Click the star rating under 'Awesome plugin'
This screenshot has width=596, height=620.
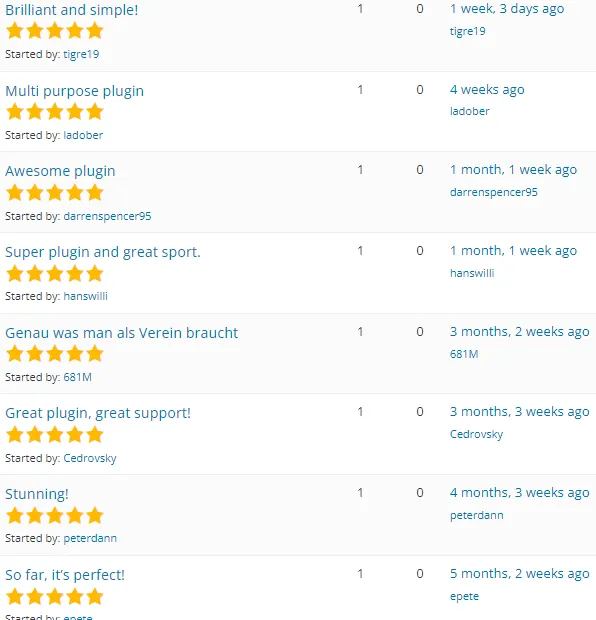55,193
